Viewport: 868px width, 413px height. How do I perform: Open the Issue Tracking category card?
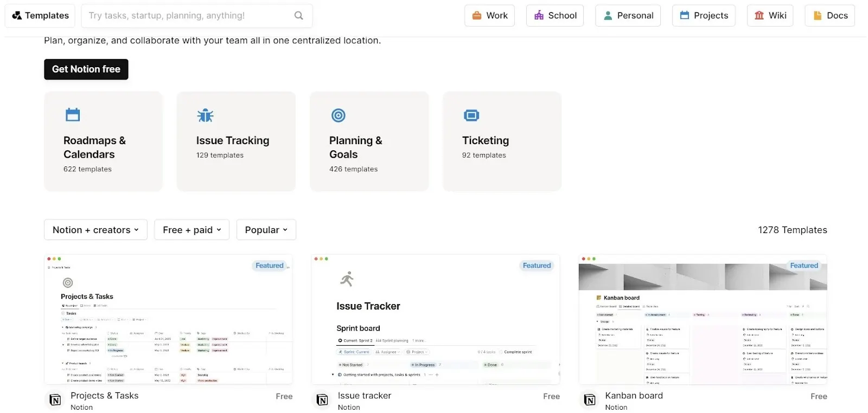[x=236, y=141]
